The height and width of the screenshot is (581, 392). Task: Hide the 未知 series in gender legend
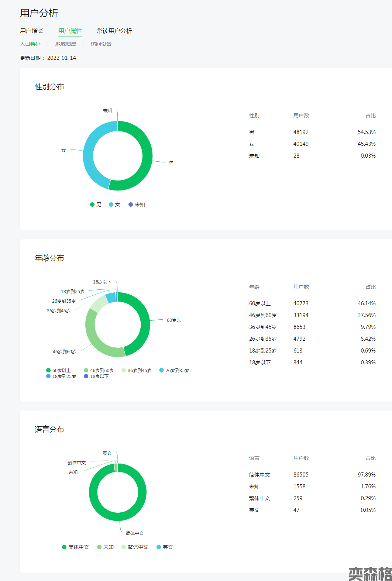pyautogui.click(x=137, y=204)
